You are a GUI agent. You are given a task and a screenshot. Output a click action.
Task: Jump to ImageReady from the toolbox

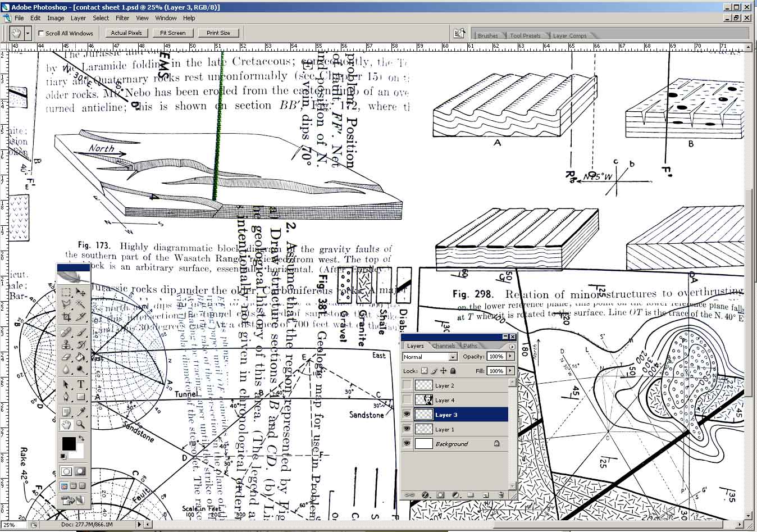pyautogui.click(x=74, y=500)
